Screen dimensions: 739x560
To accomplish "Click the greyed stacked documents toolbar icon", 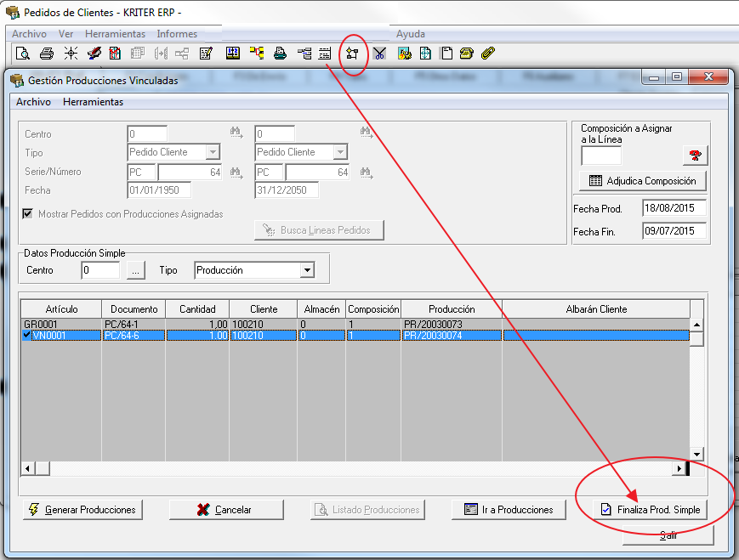I will coord(138,54).
